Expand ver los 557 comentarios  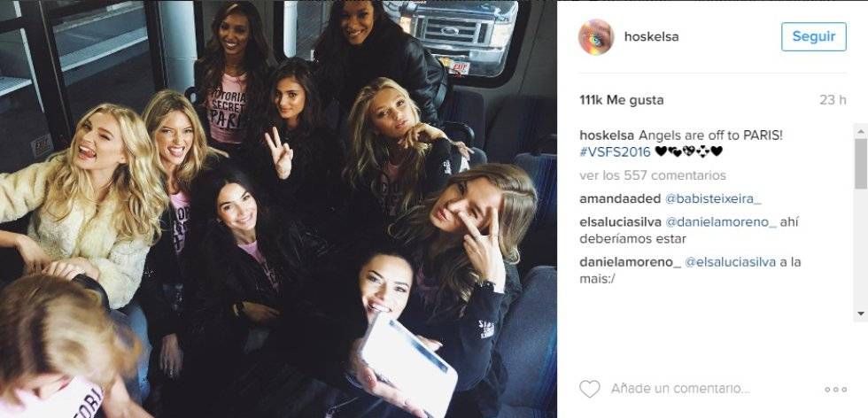[653, 175]
